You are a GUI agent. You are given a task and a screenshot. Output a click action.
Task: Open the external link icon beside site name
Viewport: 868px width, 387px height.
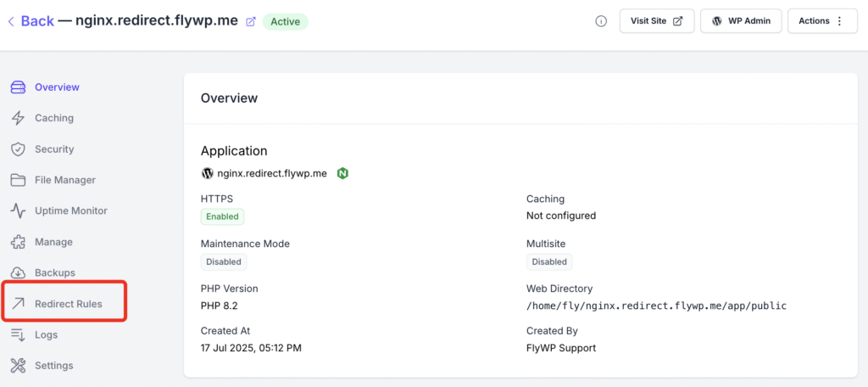click(x=251, y=21)
